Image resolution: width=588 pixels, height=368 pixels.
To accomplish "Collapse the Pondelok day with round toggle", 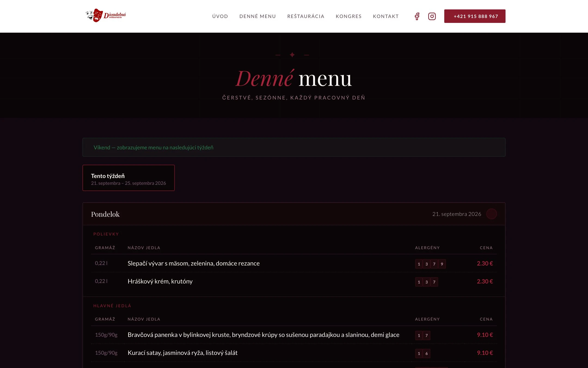I will click(491, 214).
